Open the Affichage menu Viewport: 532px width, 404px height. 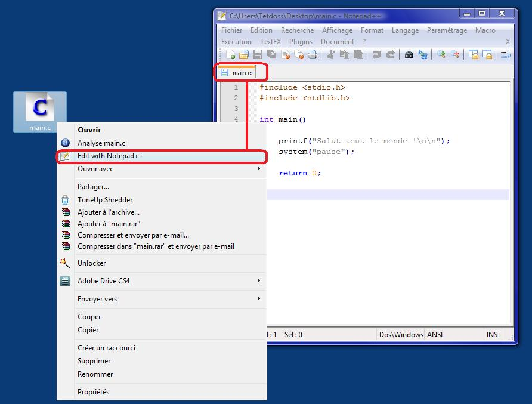337,30
